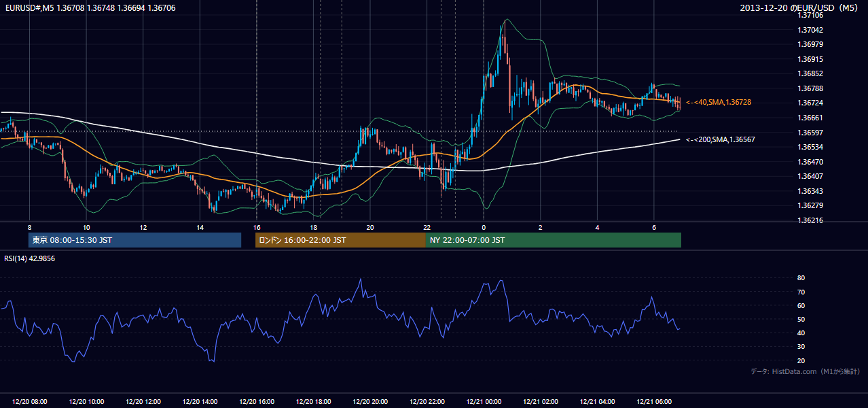The width and height of the screenshot is (868, 408).
Task: Click the 12/21 06:00 time label
Action: click(653, 402)
